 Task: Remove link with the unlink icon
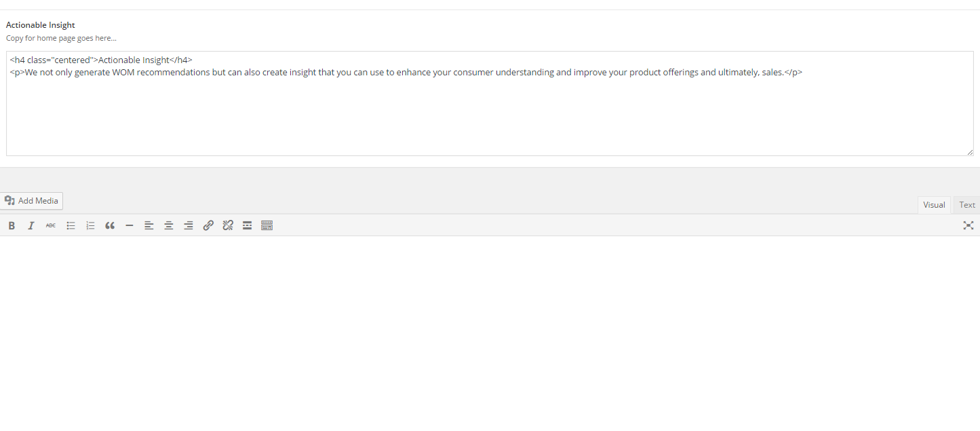228,225
